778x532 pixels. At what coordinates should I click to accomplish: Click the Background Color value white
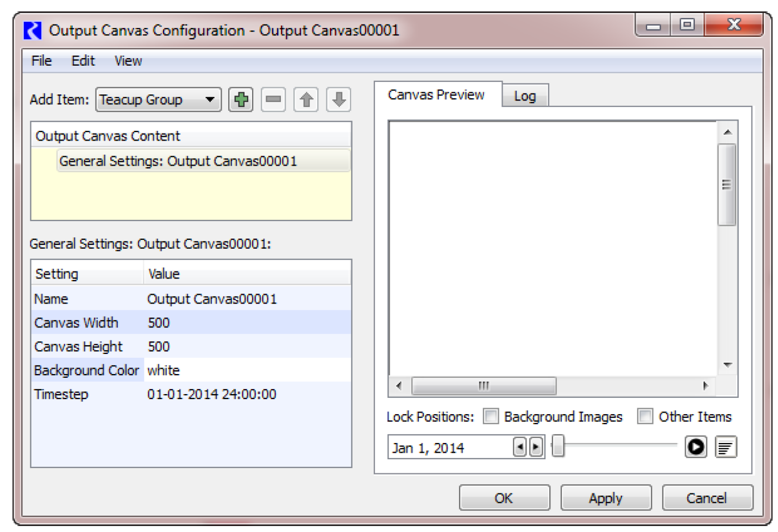[x=164, y=370]
